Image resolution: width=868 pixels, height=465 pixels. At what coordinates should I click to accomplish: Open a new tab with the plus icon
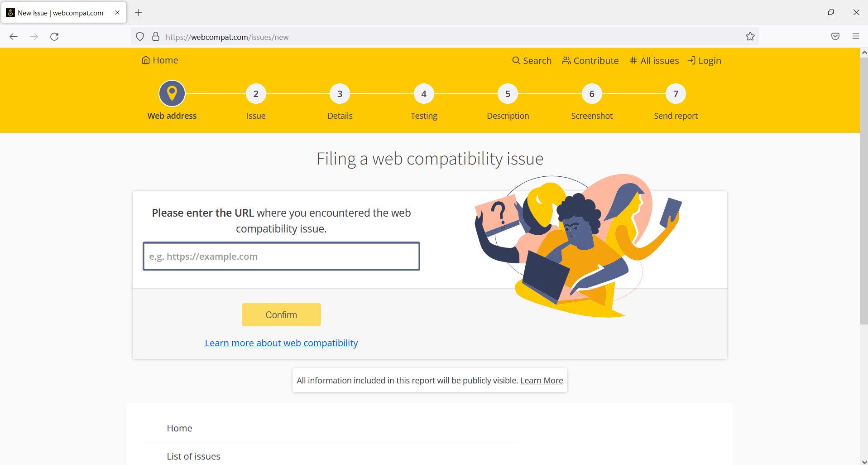[139, 13]
